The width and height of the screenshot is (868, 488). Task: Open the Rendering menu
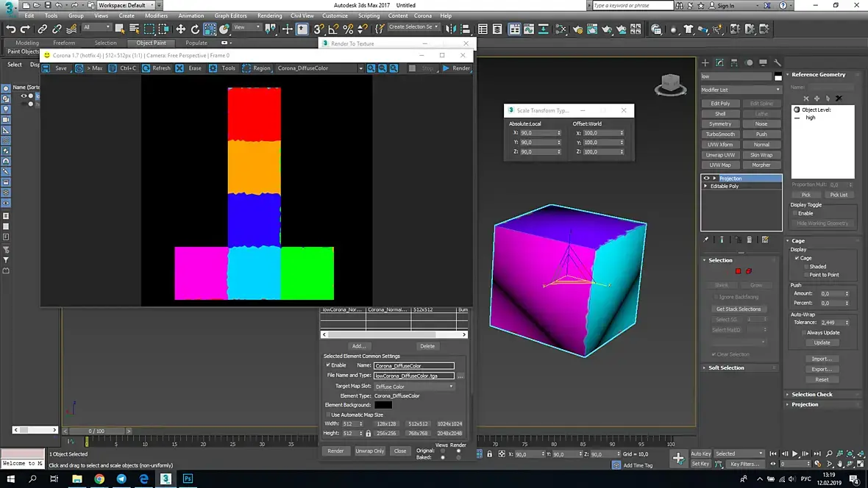point(269,15)
